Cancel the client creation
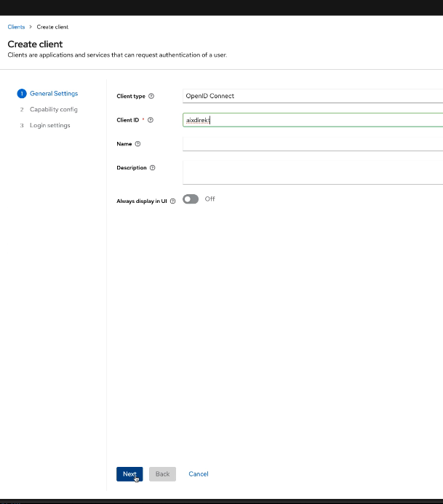 pyautogui.click(x=198, y=474)
